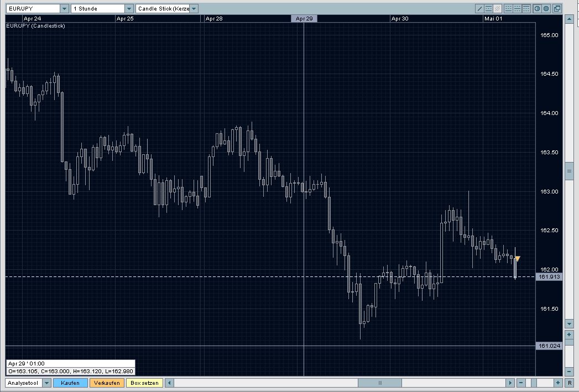
Task: Click vertical scrollbar up arrow
Action: tap(569, 19)
